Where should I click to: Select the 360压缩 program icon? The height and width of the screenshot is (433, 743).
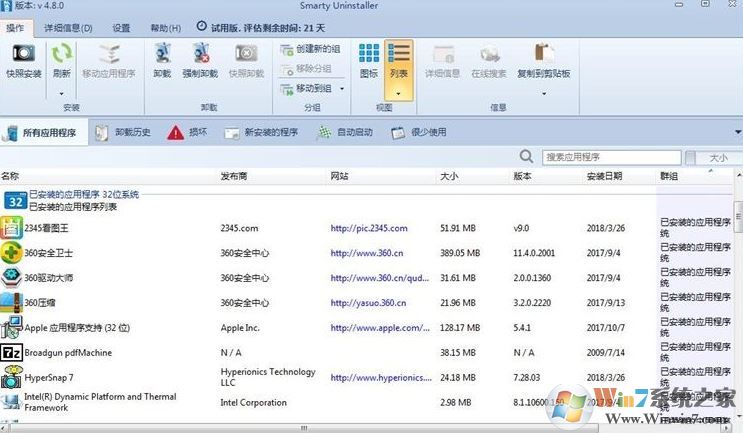(11, 303)
